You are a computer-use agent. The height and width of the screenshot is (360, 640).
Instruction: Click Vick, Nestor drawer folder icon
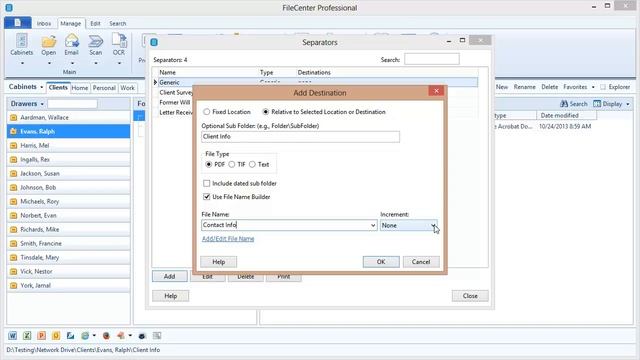tap(13, 271)
